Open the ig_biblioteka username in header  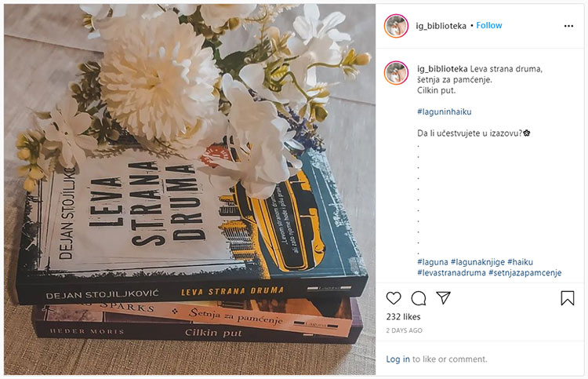point(441,26)
